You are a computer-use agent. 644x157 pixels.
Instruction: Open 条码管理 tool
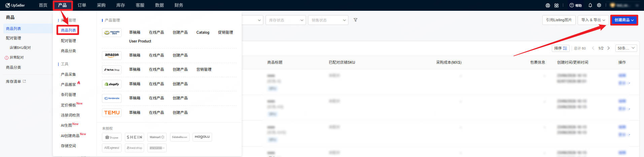[x=68, y=95]
